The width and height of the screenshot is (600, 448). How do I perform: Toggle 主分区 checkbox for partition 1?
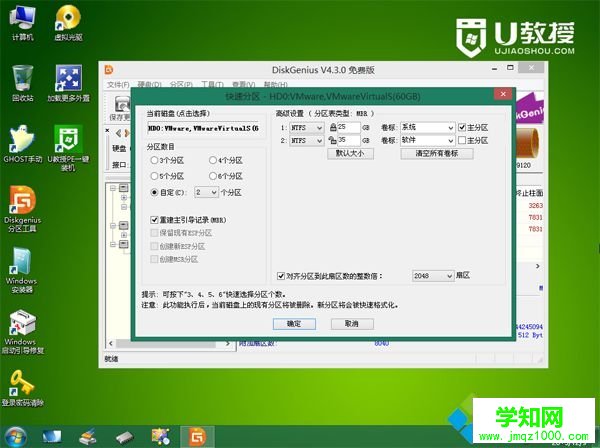(462, 127)
